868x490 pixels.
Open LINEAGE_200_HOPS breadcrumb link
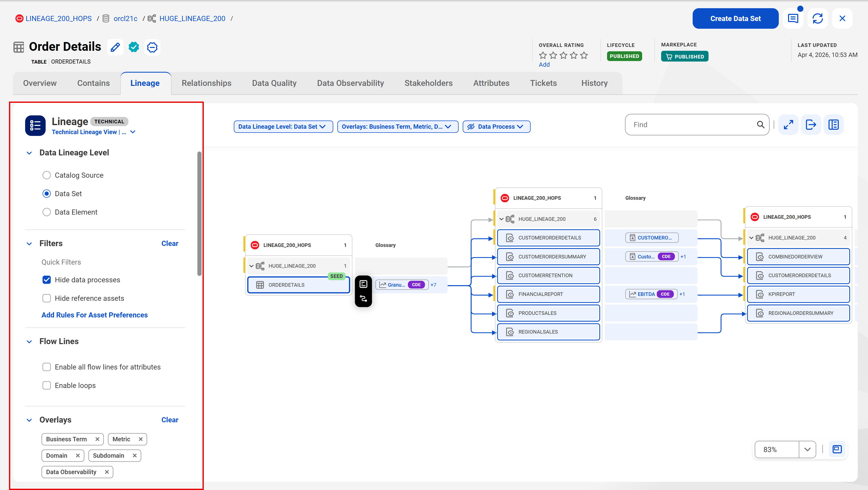[x=59, y=18]
